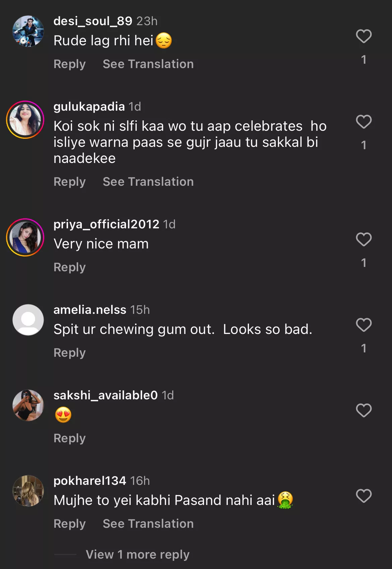Like desi_soul_89's comment
This screenshot has width=392, height=569.
pyautogui.click(x=364, y=36)
